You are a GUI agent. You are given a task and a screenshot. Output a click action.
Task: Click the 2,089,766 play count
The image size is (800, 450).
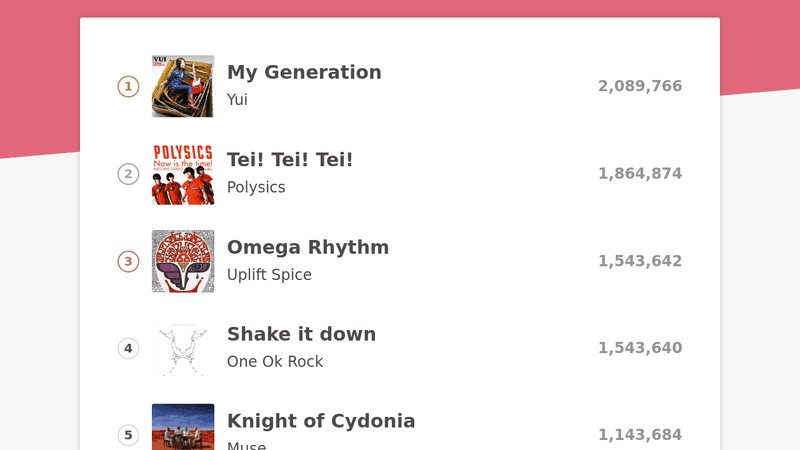[640, 86]
